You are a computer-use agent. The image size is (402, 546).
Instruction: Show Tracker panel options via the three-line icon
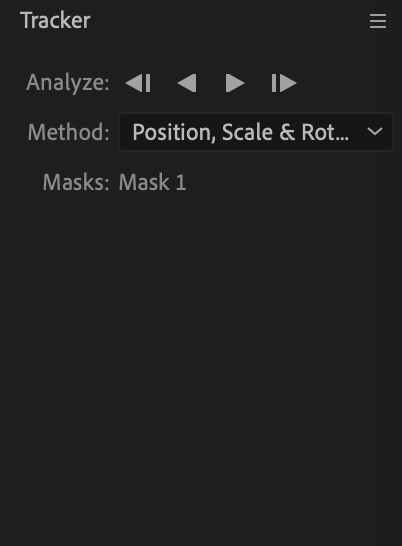(378, 21)
